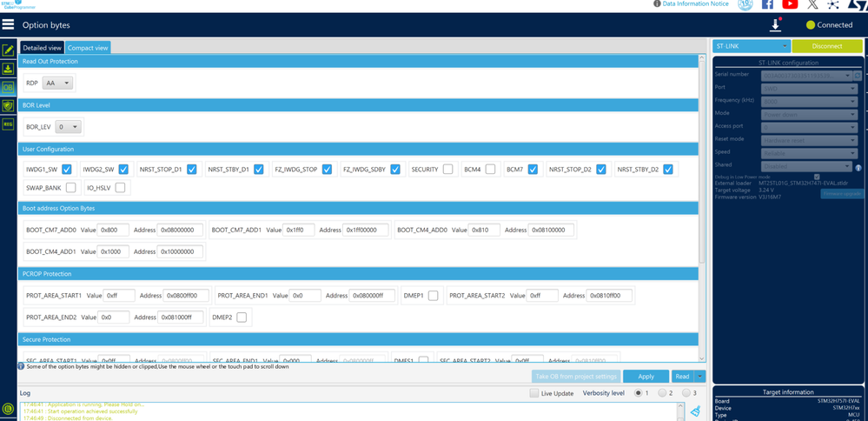Enable the DMEP1 checkbox
The image size is (868, 421).
(x=433, y=295)
